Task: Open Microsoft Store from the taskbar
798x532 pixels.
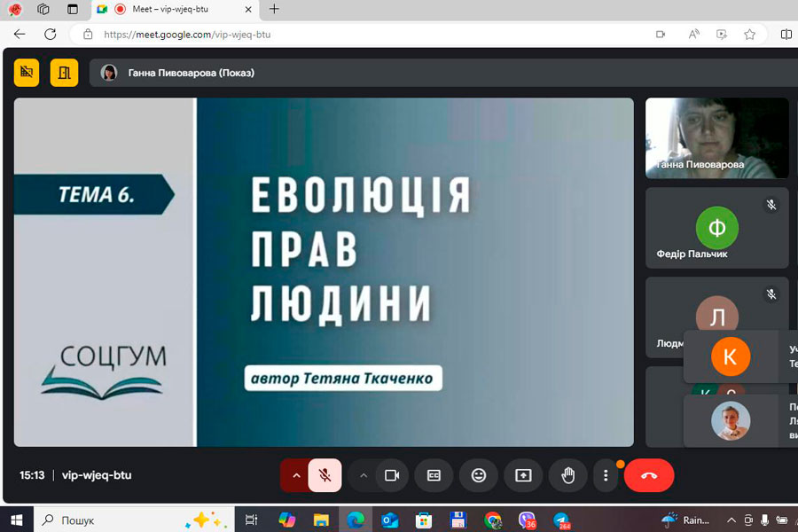Action: point(424,520)
